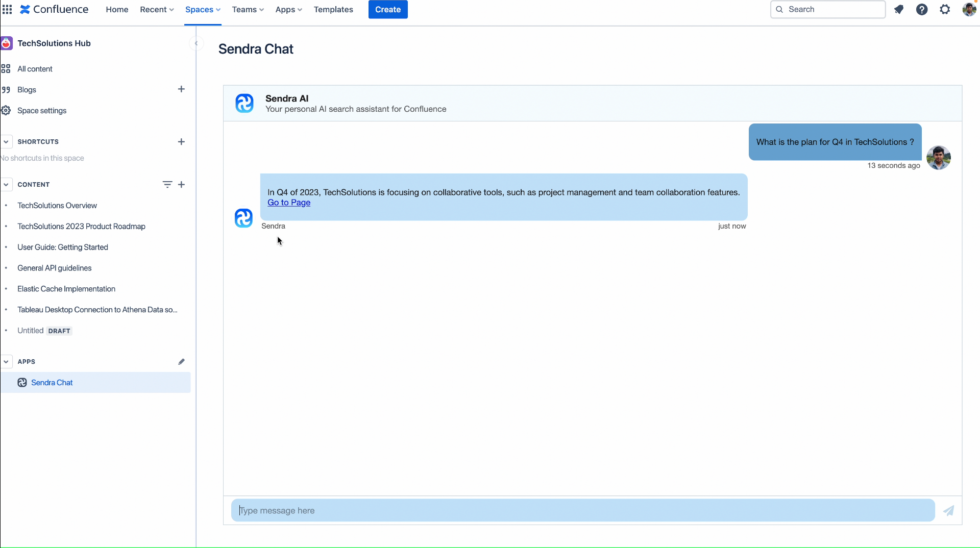Open User Guide: Getting Started page

coord(63,247)
